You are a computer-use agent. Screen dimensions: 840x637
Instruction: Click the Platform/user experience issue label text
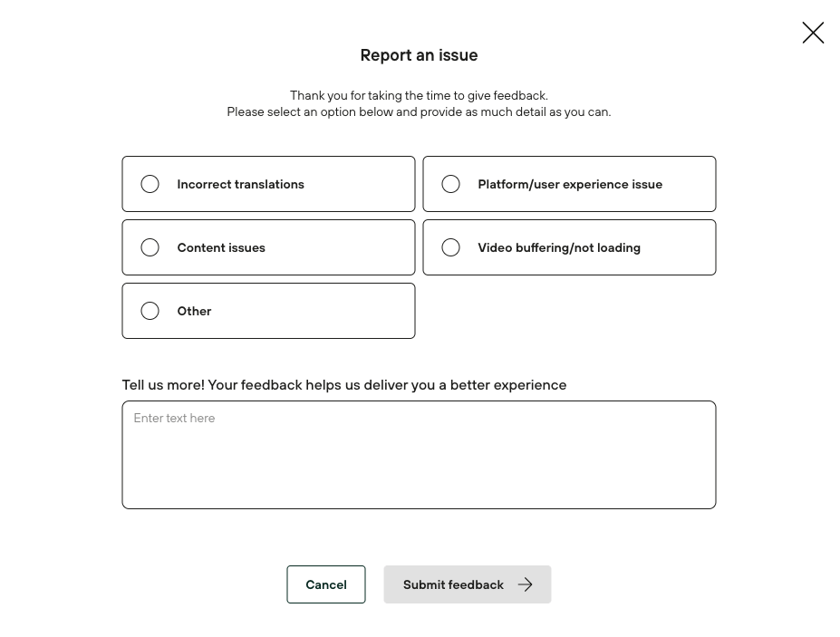coord(569,184)
